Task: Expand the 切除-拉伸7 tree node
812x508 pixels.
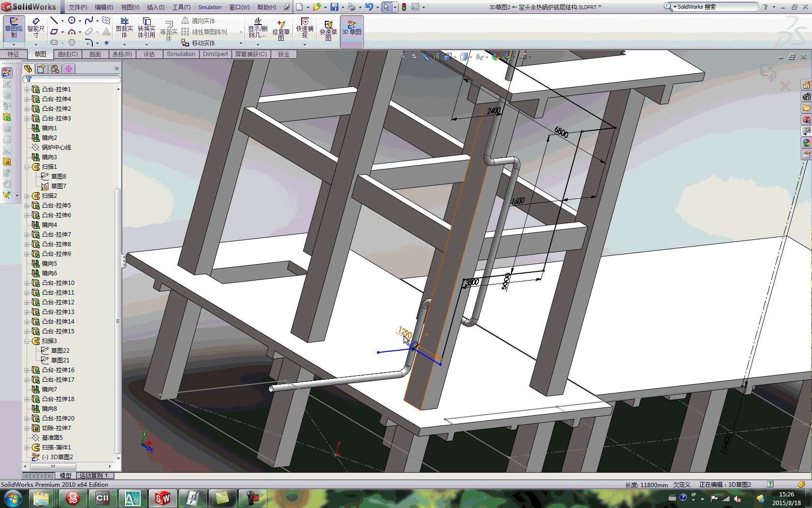Action: 27,428
